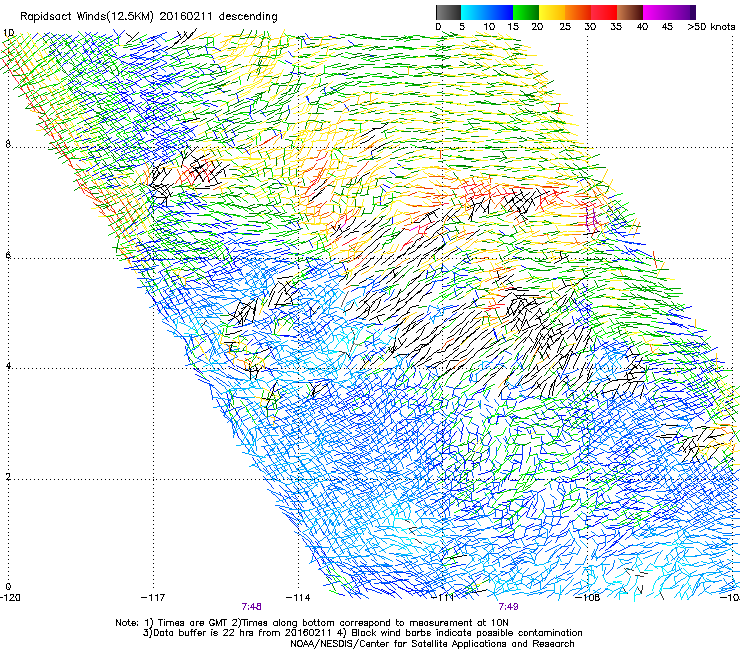This screenshot has height=650, width=740.
Task: Click the longitude label '-114'
Action: point(298,598)
